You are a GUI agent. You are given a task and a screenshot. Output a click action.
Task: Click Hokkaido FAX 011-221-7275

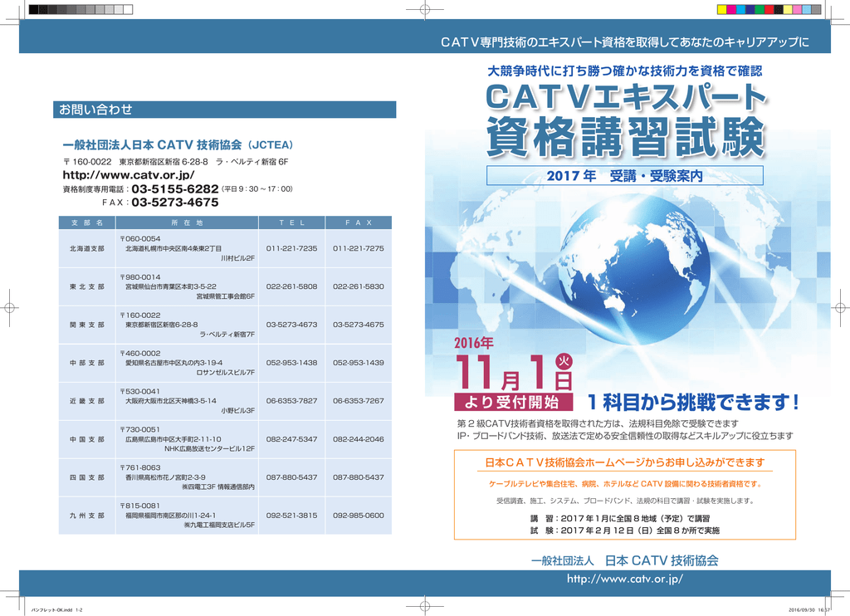pyautogui.click(x=359, y=248)
